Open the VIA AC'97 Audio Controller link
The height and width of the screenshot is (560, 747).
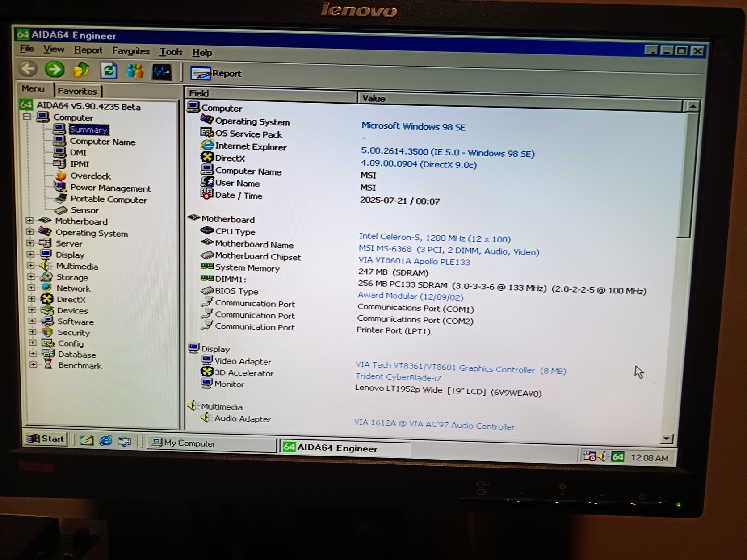pyautogui.click(x=434, y=424)
